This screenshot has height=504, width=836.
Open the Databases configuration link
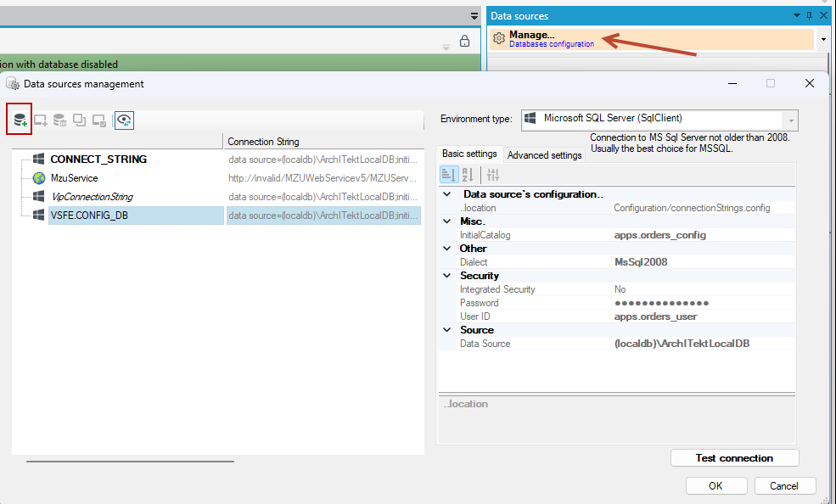pos(552,44)
